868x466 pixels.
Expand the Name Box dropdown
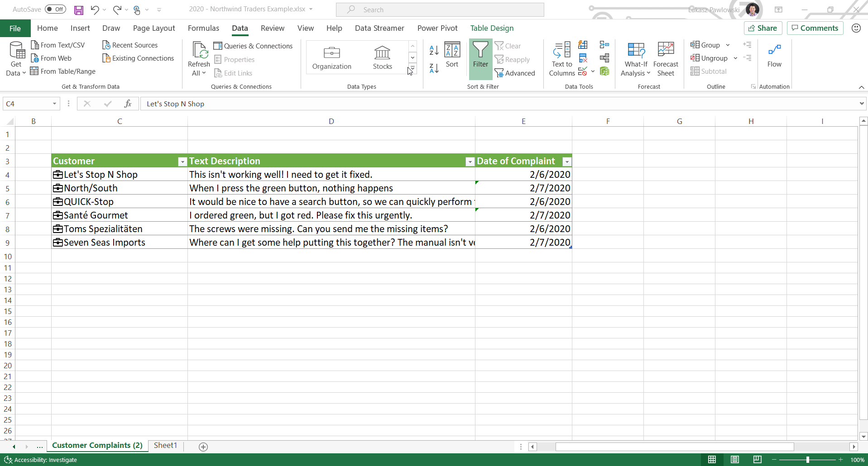(54, 104)
